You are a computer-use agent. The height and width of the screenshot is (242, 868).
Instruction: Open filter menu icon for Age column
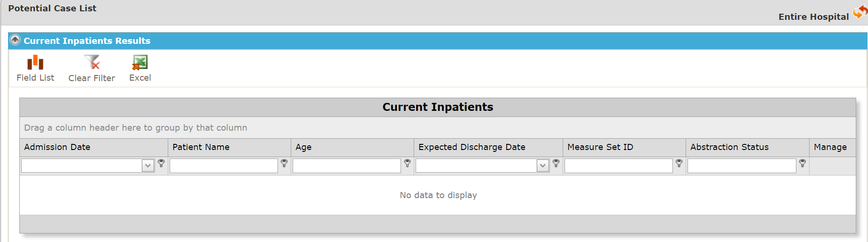tap(408, 163)
